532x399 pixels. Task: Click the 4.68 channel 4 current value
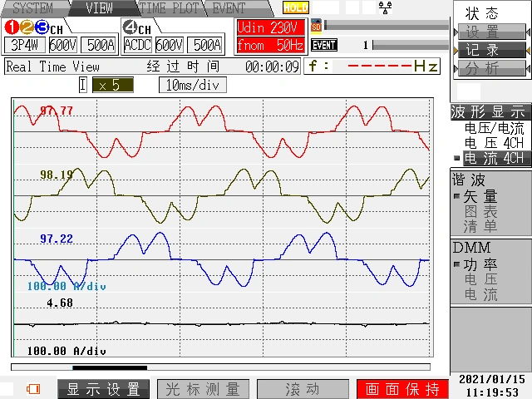tap(60, 303)
